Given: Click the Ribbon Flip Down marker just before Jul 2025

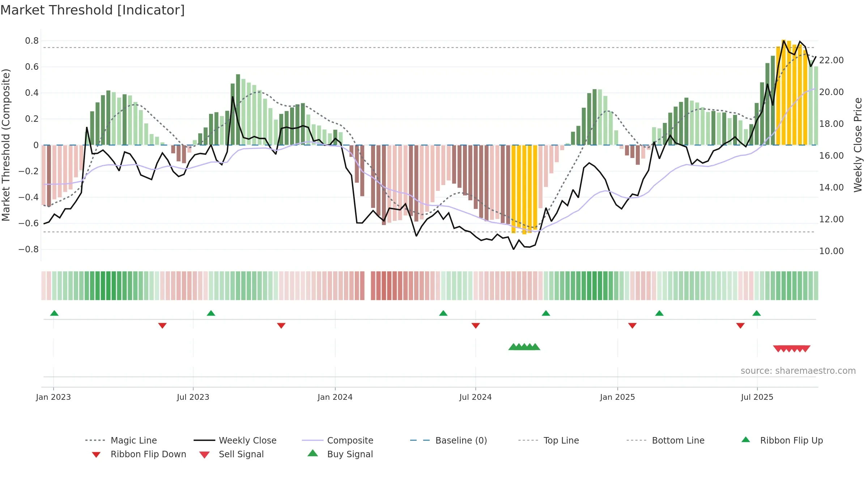Looking at the screenshot, I should click(x=740, y=326).
